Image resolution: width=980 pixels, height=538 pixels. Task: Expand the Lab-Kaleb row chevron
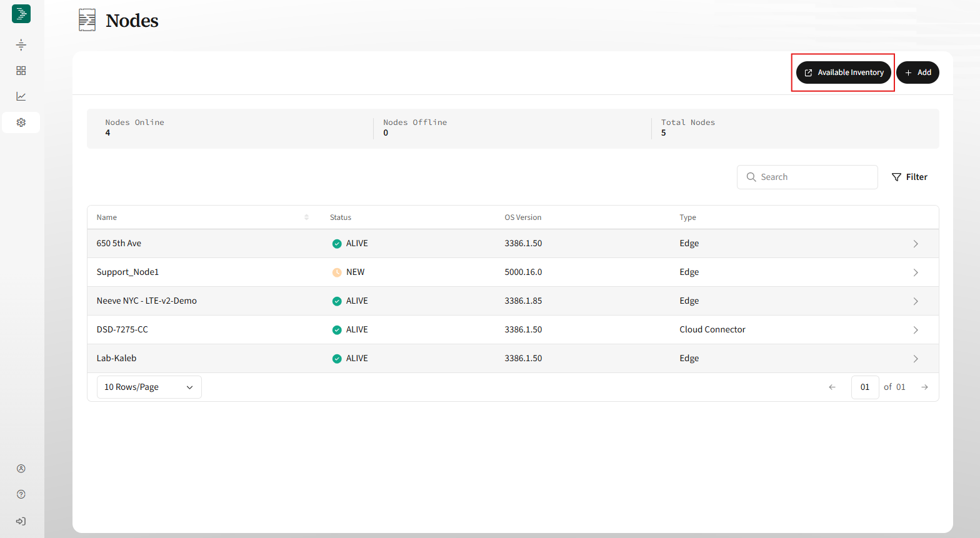tap(916, 359)
